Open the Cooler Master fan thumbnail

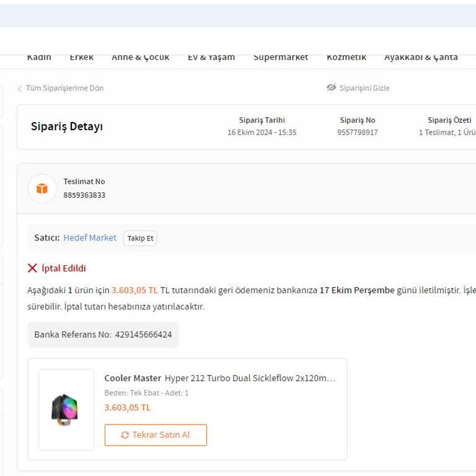tap(66, 410)
